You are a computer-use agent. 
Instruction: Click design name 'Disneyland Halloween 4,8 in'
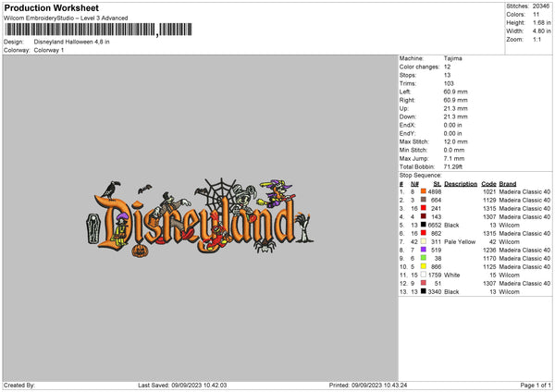pos(71,42)
